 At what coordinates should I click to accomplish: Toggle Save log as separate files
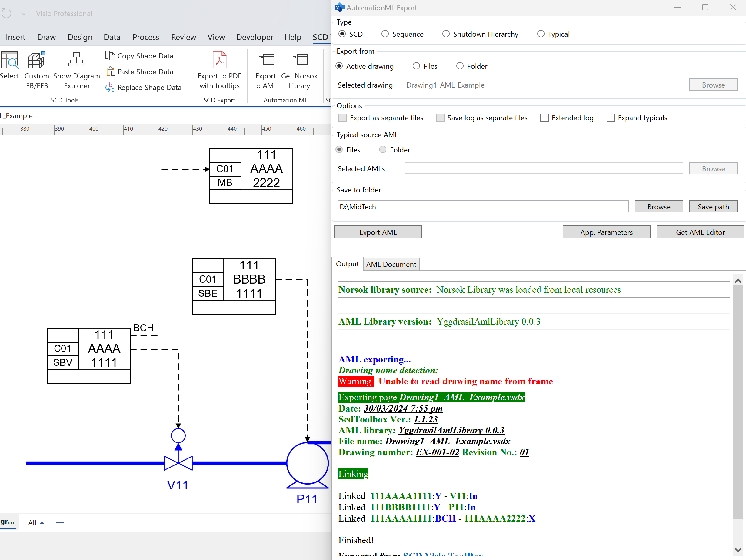[x=440, y=118]
